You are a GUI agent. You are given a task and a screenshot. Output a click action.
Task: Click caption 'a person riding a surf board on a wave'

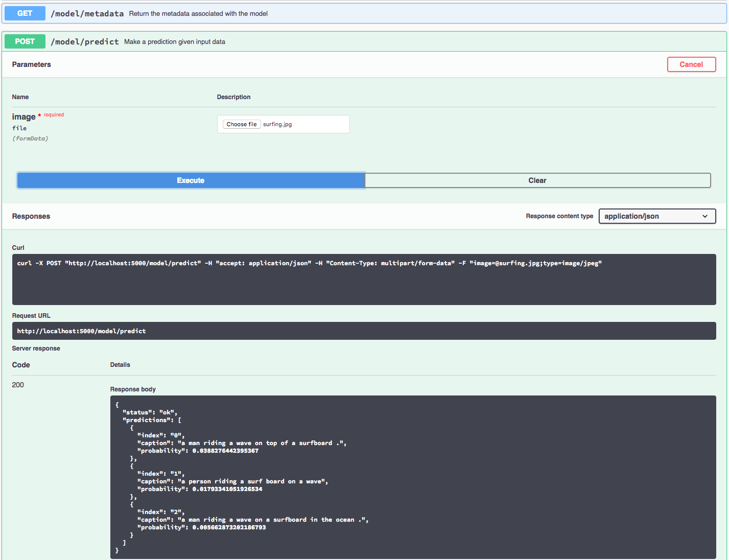point(253,481)
